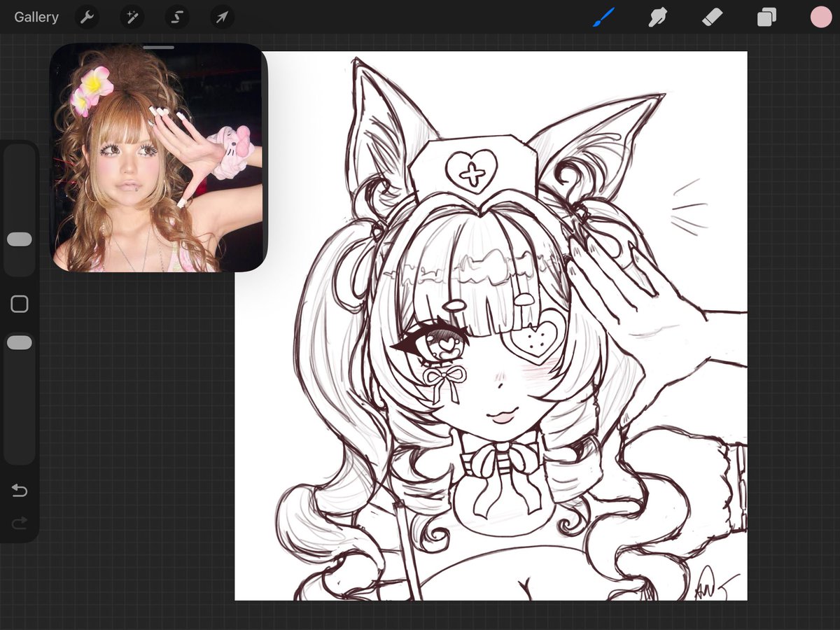
Task: Open the Layers panel
Action: [766, 17]
